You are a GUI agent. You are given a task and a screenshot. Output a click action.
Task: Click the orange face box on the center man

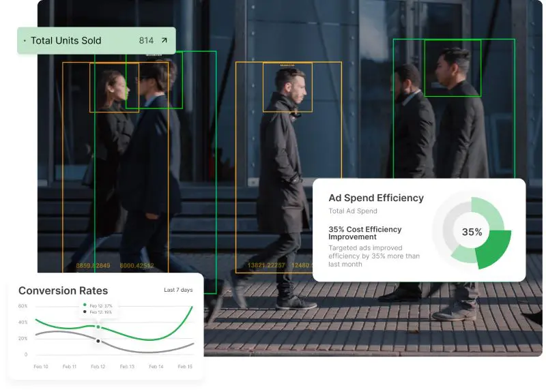[287, 87]
